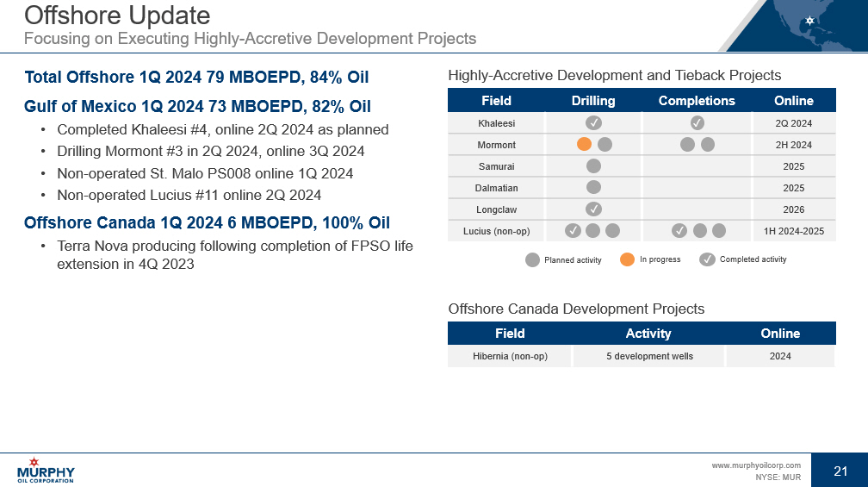Image resolution: width=868 pixels, height=487 pixels.
Task: Click the Murphy Oil Corporation logo
Action: (46, 471)
